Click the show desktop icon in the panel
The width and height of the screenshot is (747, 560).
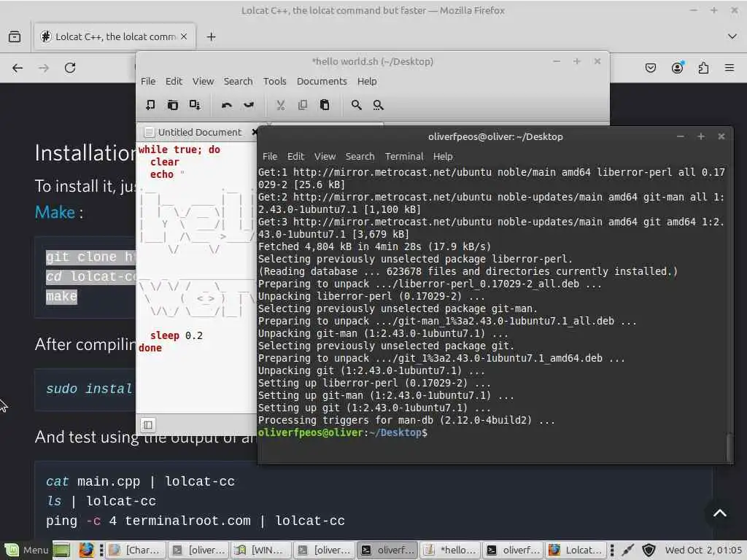click(61, 550)
